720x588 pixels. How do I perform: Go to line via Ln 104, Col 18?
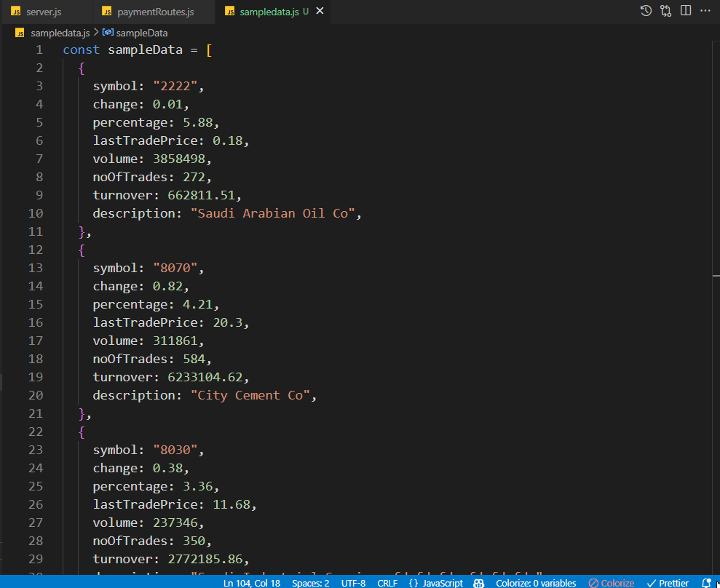[x=252, y=583]
